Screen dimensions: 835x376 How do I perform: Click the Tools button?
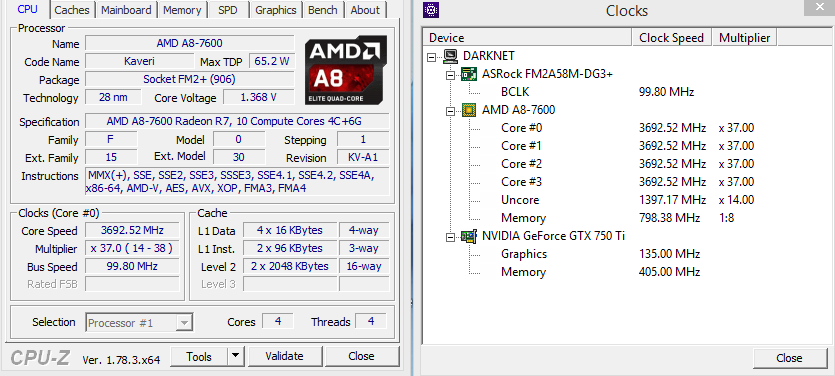pyautogui.click(x=199, y=356)
